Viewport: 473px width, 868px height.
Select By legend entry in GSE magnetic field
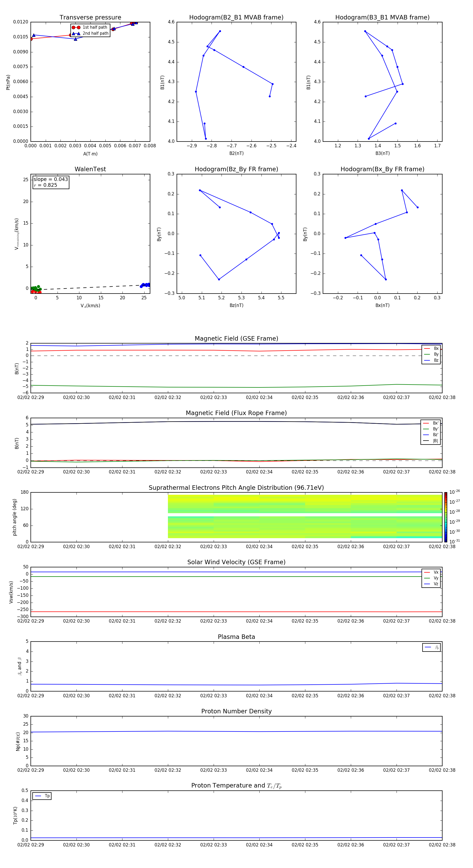tap(431, 355)
